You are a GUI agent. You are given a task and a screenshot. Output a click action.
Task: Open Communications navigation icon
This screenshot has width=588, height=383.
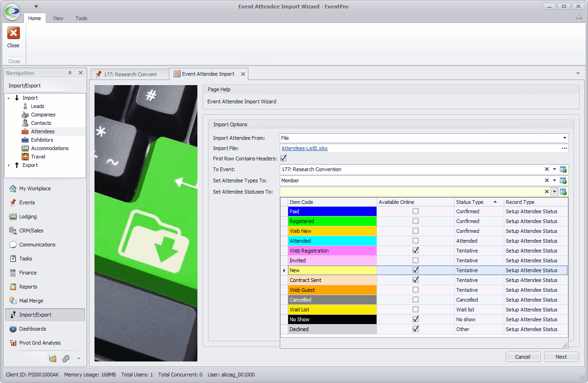[13, 245]
